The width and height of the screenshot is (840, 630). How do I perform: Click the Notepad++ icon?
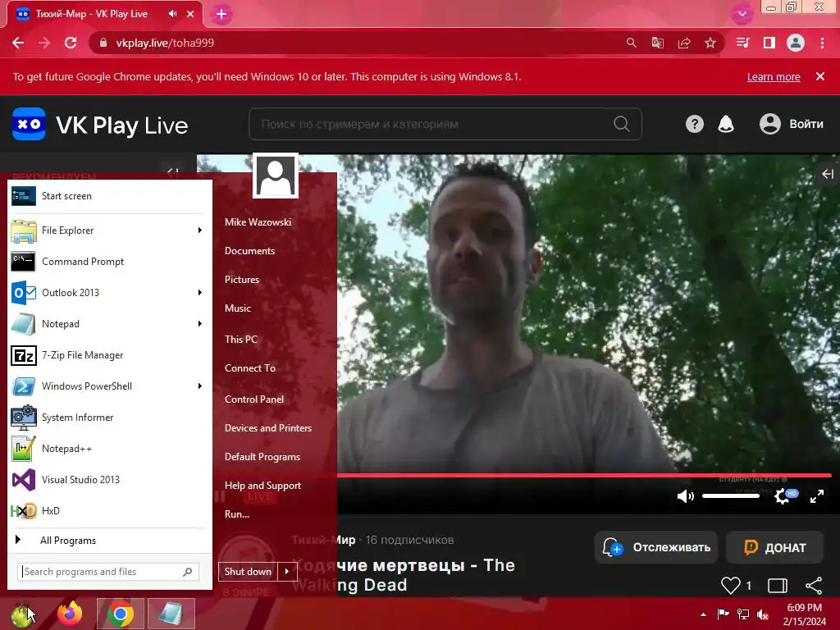(24, 449)
